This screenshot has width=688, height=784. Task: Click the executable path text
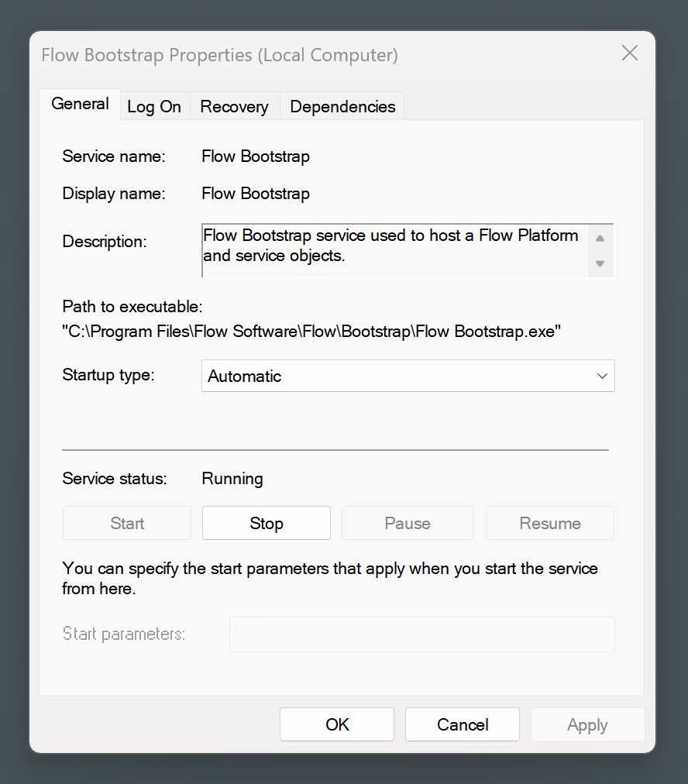(311, 331)
